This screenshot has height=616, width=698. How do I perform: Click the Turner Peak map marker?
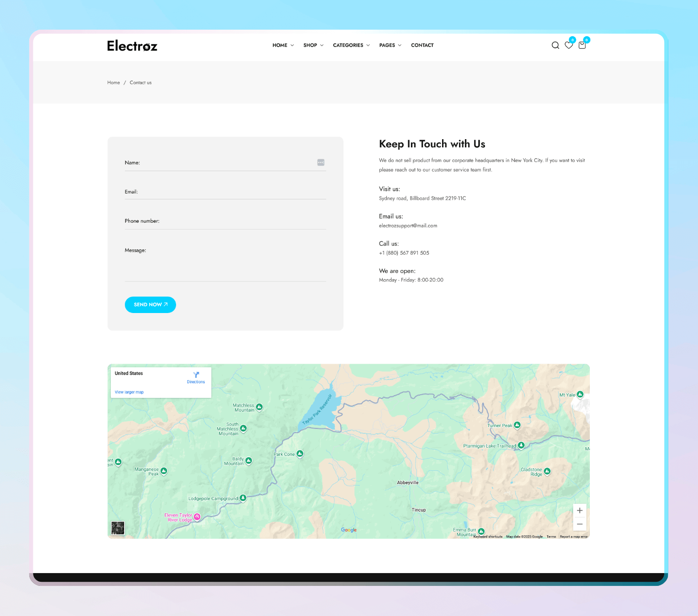[x=517, y=425]
